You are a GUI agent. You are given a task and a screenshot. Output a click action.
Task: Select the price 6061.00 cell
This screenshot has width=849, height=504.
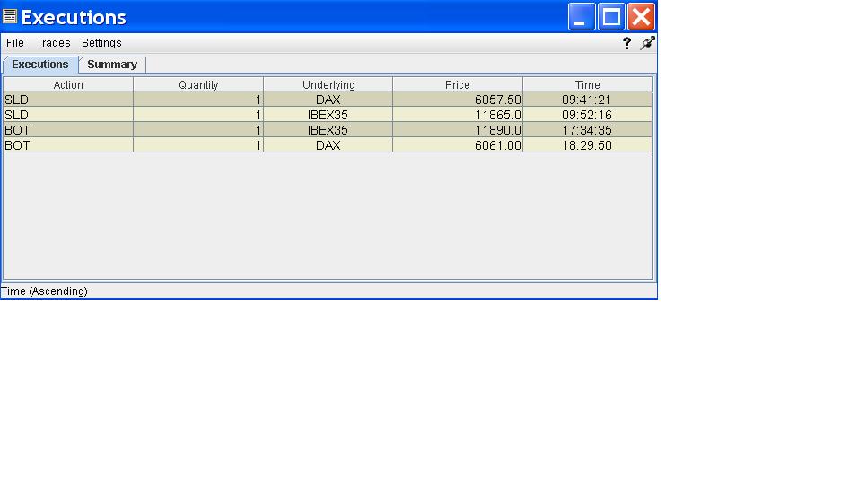(x=458, y=145)
